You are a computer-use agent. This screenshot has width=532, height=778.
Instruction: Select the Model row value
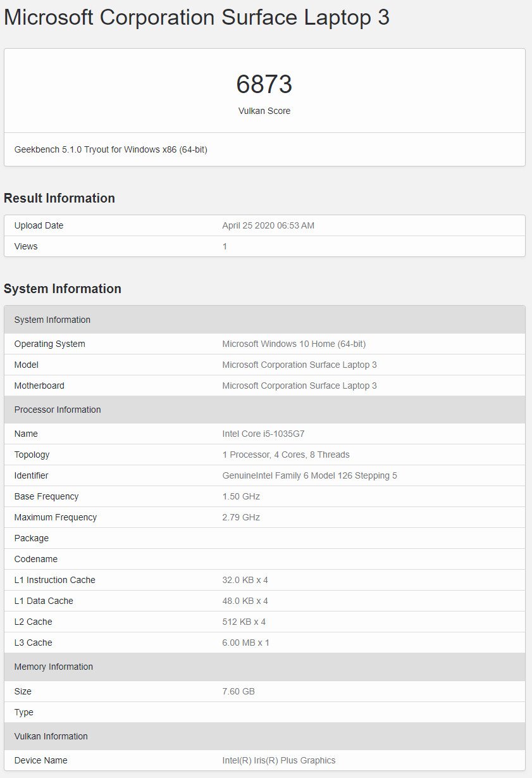(x=299, y=365)
